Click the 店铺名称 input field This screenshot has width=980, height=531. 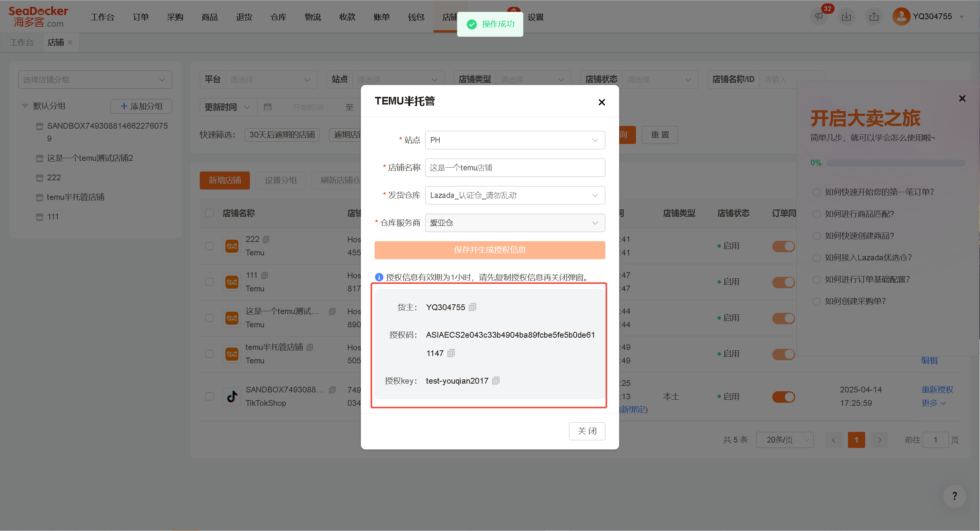tap(515, 168)
